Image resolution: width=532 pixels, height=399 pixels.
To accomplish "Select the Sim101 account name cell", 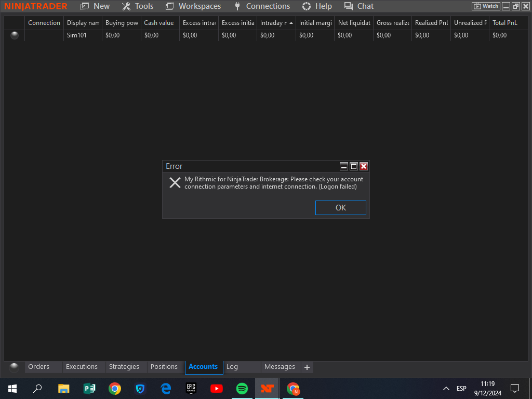I will pyautogui.click(x=83, y=35).
